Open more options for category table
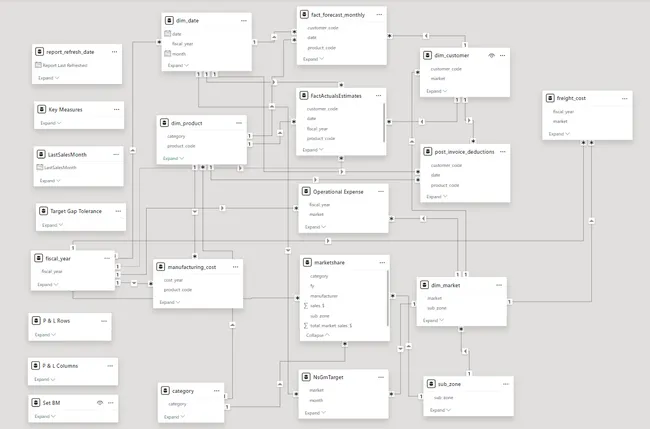 pyautogui.click(x=216, y=391)
